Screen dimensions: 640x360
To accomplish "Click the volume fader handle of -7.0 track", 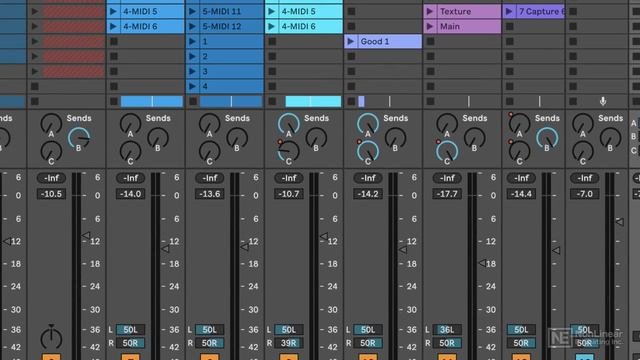I will [x=620, y=222].
